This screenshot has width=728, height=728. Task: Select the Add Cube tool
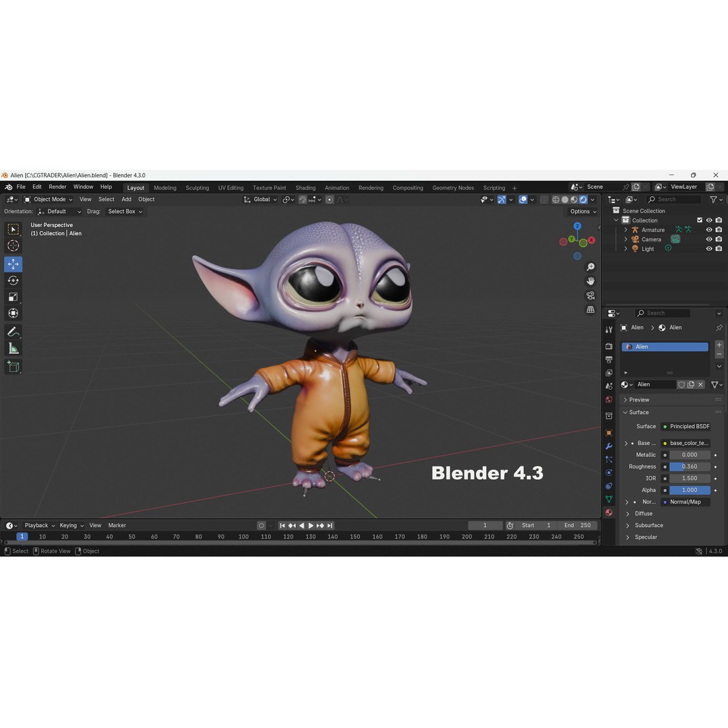pos(13,367)
